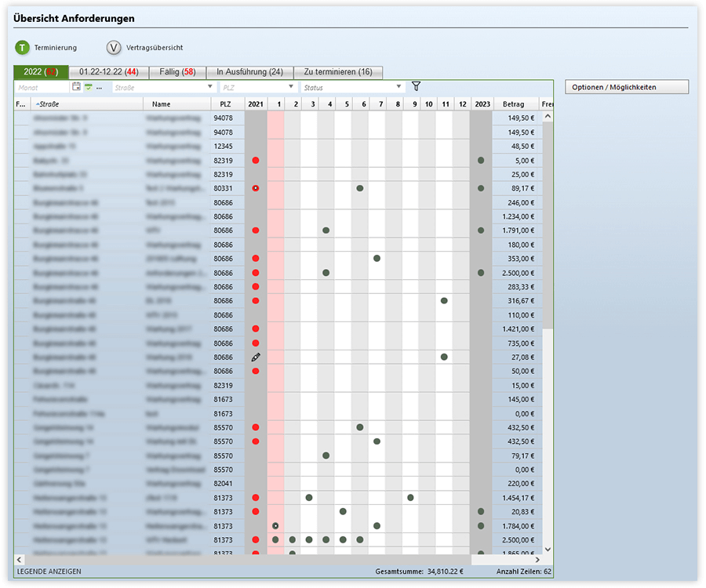
Task: Switch to the Fällig (58) tab
Action: tap(176, 72)
